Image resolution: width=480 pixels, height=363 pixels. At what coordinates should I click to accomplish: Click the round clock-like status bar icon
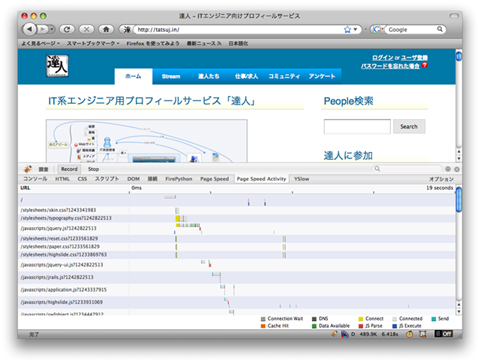click(x=409, y=334)
